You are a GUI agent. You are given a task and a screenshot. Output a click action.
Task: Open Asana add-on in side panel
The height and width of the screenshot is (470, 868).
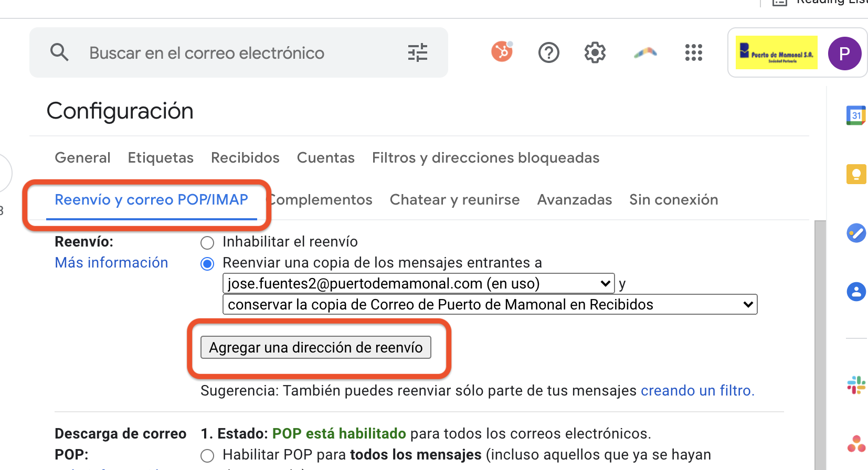click(x=856, y=444)
